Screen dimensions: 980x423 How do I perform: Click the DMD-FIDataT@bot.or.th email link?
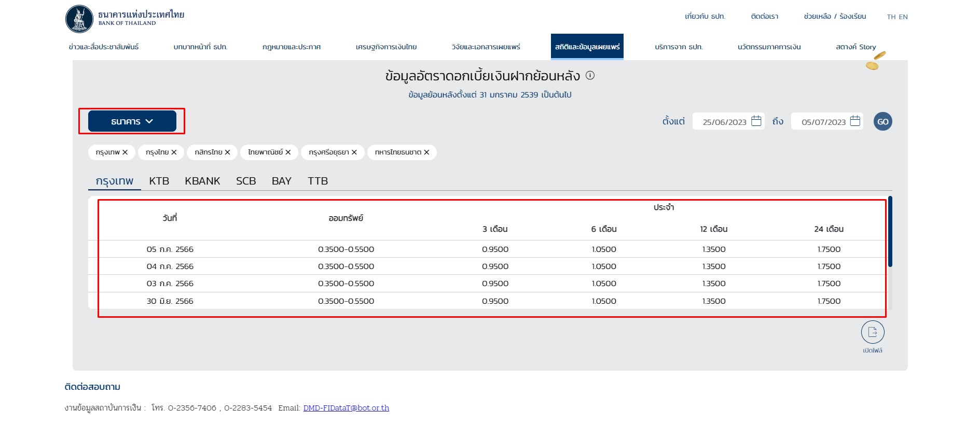(346, 408)
